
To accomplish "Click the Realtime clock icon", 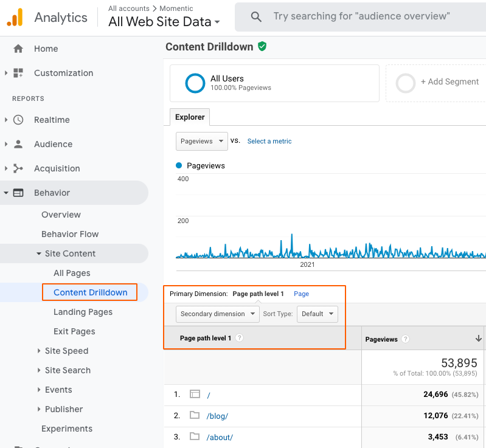I will (18, 120).
